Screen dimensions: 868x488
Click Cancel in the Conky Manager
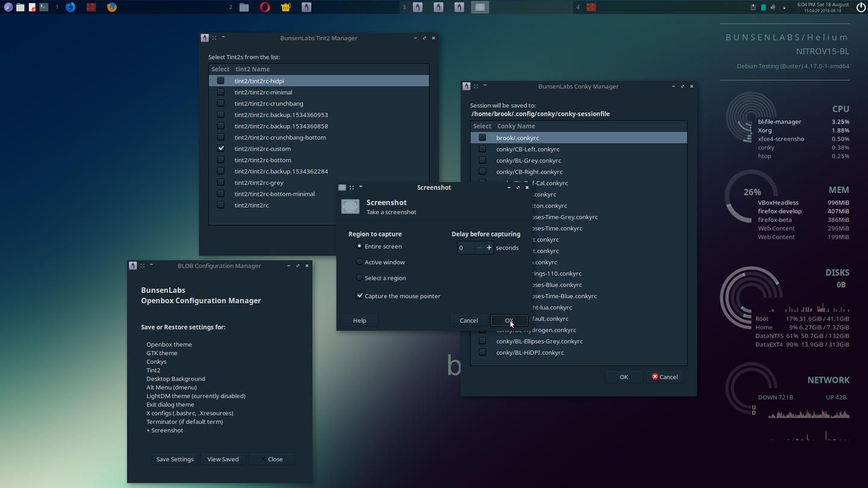[664, 377]
